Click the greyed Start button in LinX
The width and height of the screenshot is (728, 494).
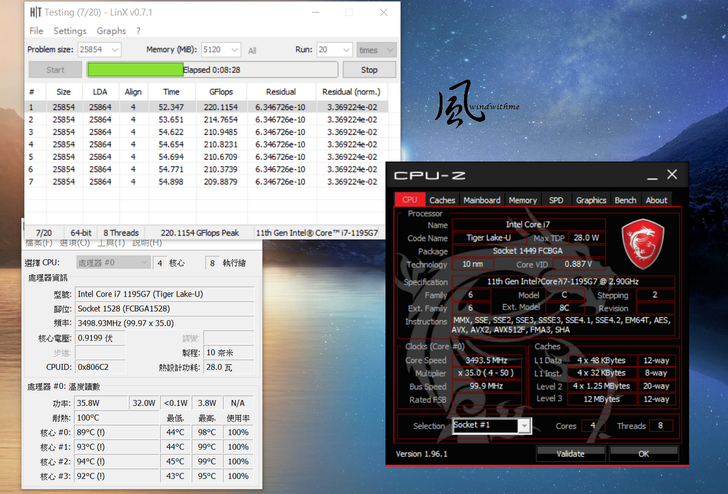point(55,70)
